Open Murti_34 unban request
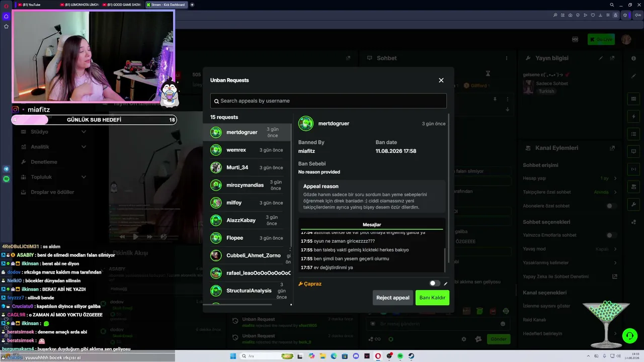The image size is (644, 362). pyautogui.click(x=247, y=167)
